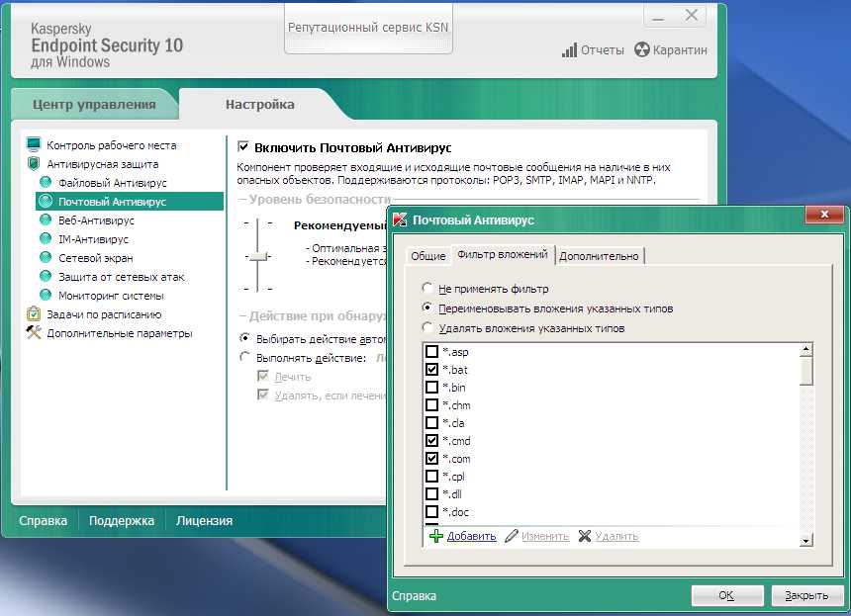Open Справка in main window footer
The height and width of the screenshot is (616, 851).
pyautogui.click(x=43, y=520)
